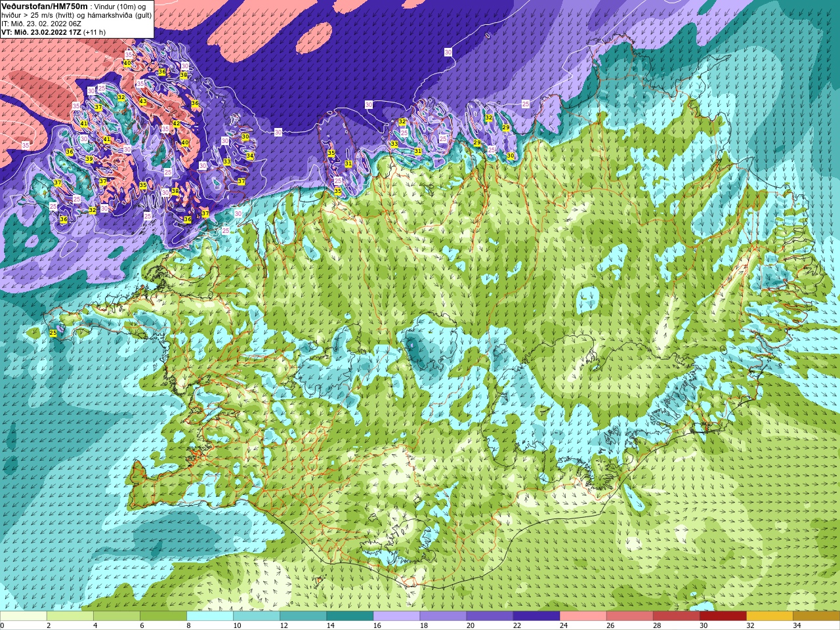Click the legend tick label '0'
The height and width of the screenshot is (630, 840).
point(3,625)
